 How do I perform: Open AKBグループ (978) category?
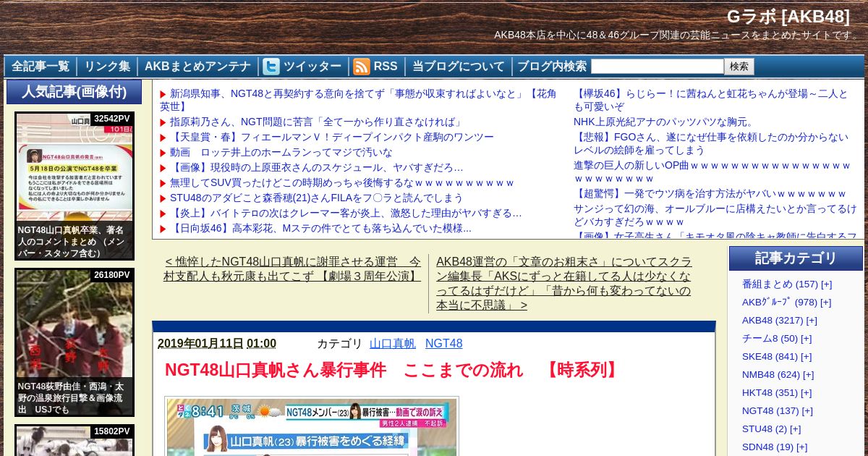[779, 303]
